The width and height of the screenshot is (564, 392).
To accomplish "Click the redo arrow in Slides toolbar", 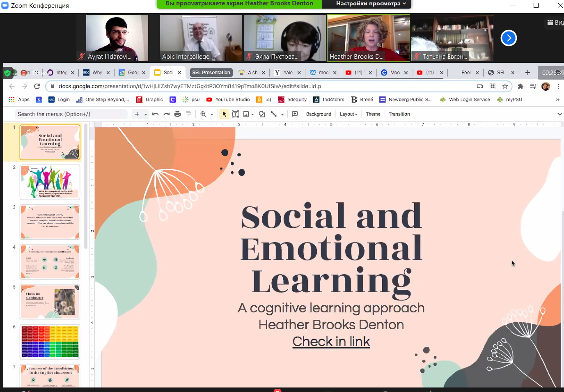I will tap(166, 114).
